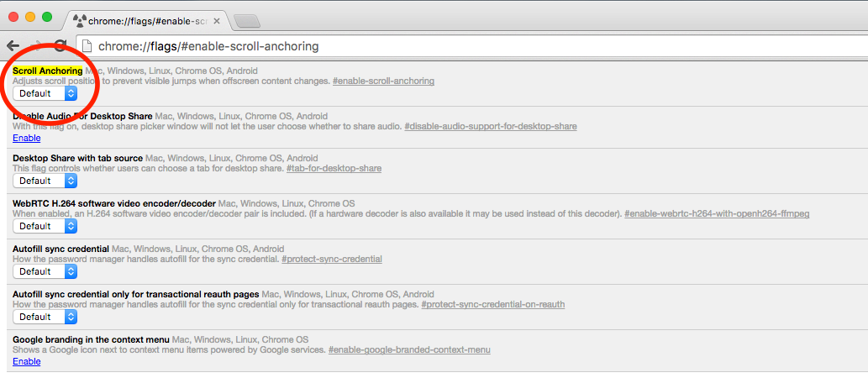Click the #tab-for-desktop-share anchor link
Screen dimensions: 868x378
click(x=334, y=168)
